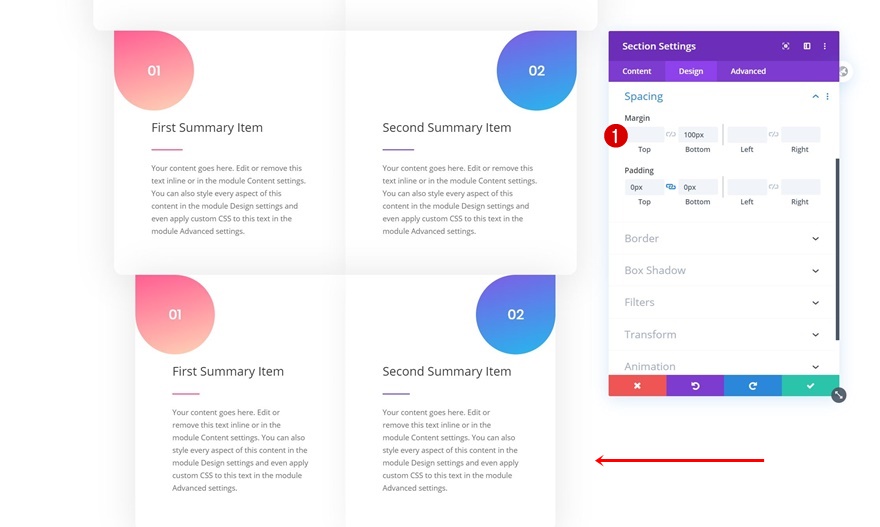
Task: Click the expand modal fullscreen icon
Action: tap(786, 46)
